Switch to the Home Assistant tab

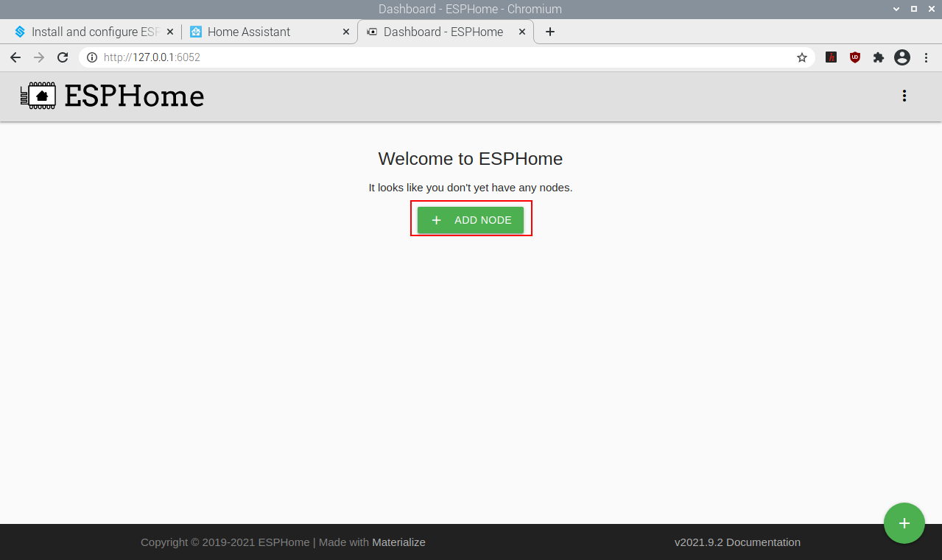pos(270,32)
